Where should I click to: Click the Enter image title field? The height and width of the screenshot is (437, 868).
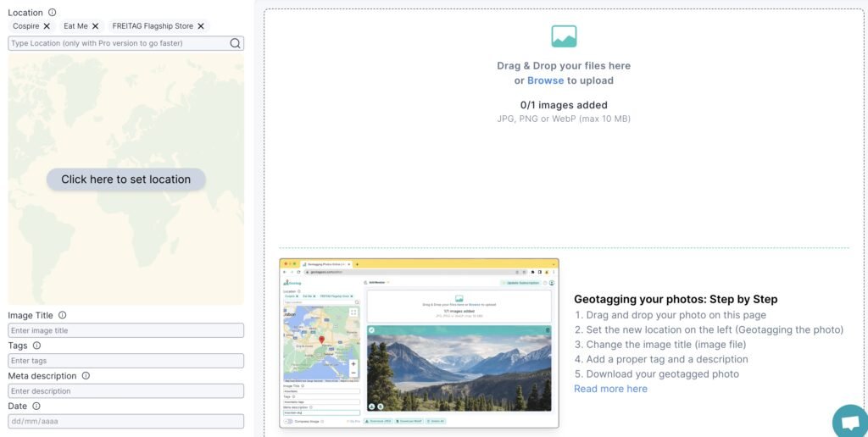tap(125, 330)
